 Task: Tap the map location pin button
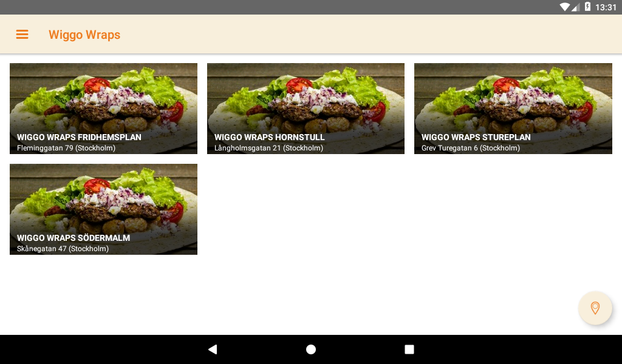click(x=595, y=308)
